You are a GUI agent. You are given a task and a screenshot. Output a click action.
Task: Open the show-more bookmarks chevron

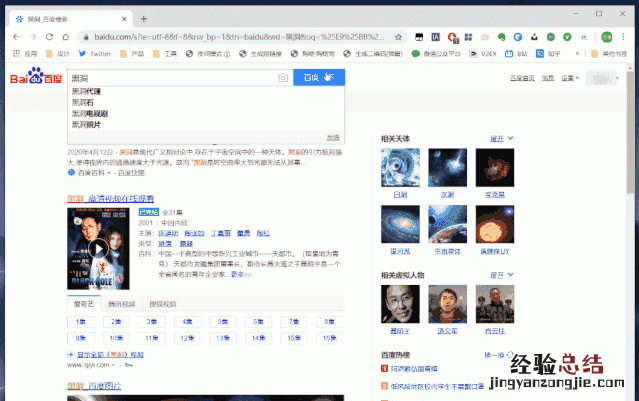click(x=577, y=53)
